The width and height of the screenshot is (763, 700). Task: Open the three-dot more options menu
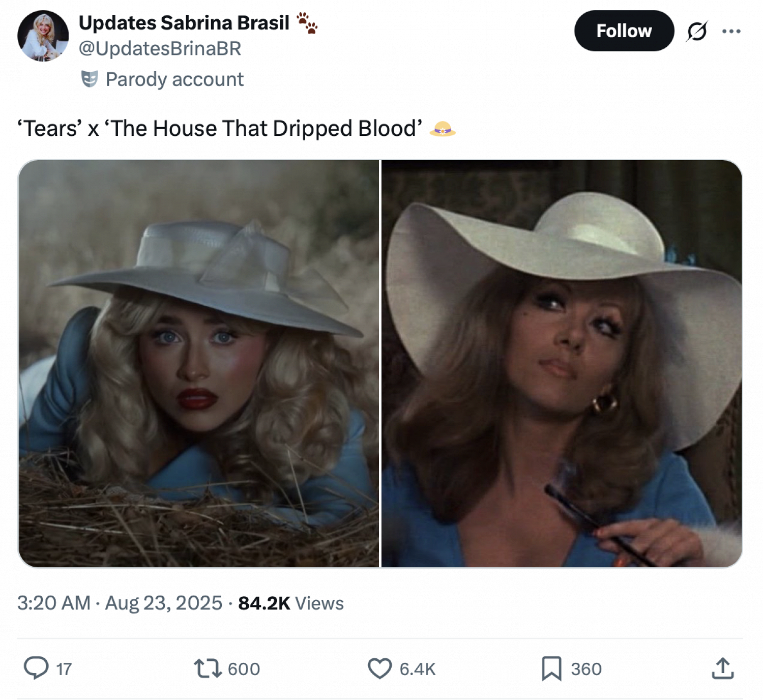731,32
